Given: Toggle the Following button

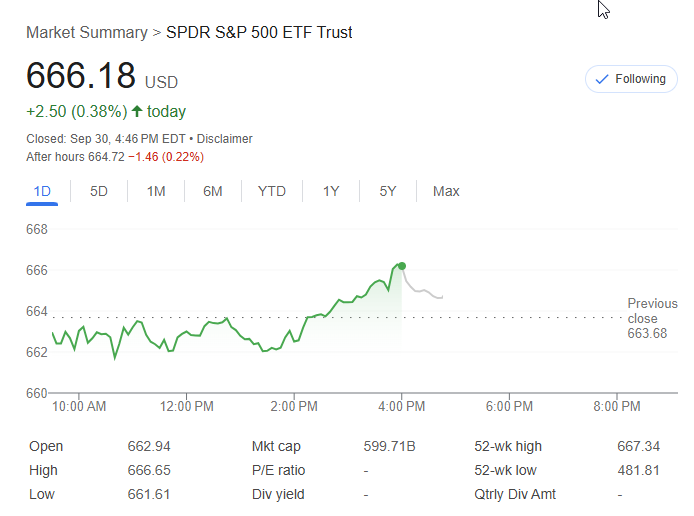Looking at the screenshot, I should click(x=631, y=79).
